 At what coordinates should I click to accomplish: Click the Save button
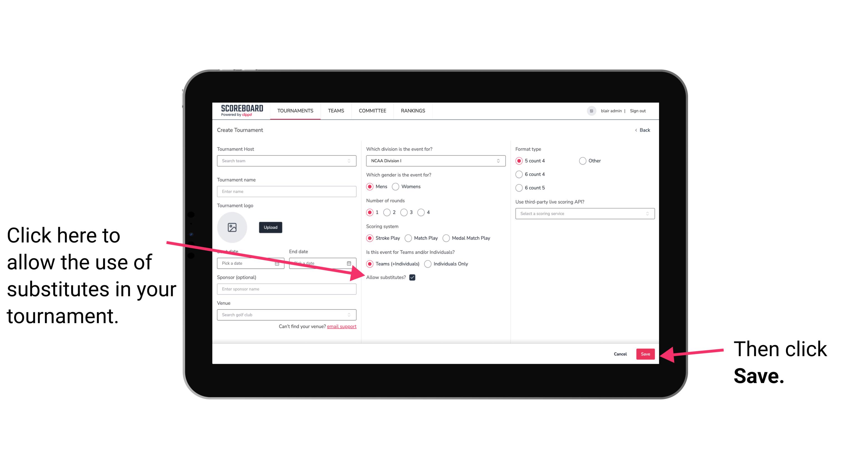[x=646, y=353]
